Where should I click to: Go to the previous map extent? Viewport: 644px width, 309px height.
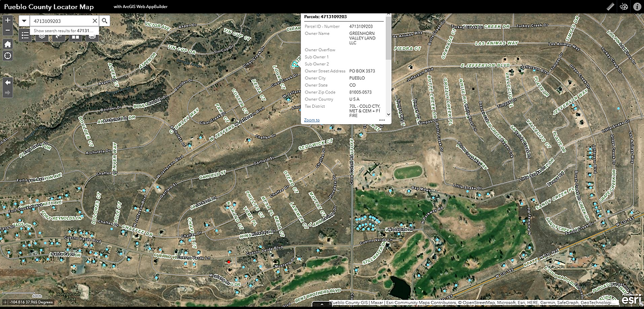tap(8, 83)
